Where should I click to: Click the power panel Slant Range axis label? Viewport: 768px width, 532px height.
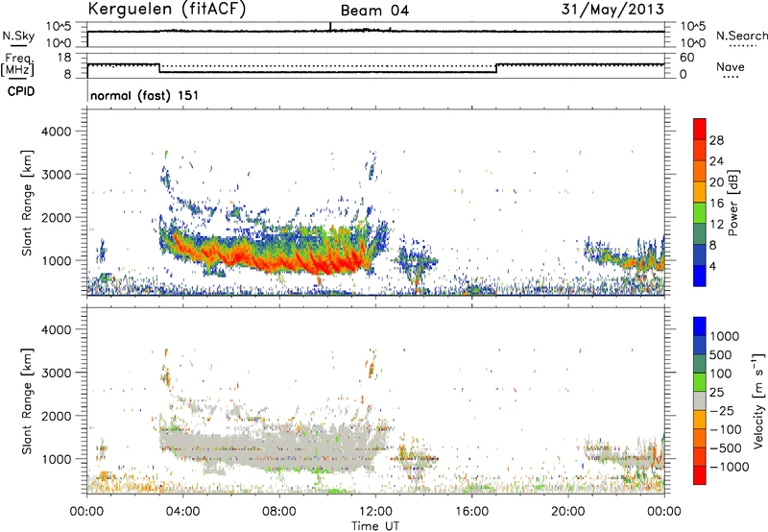[27, 203]
